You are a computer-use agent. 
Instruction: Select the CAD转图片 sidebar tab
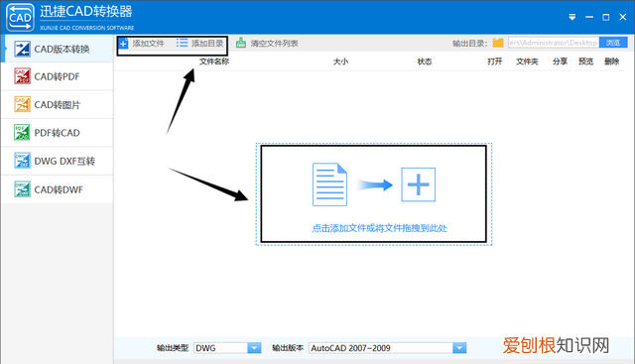[58, 105]
